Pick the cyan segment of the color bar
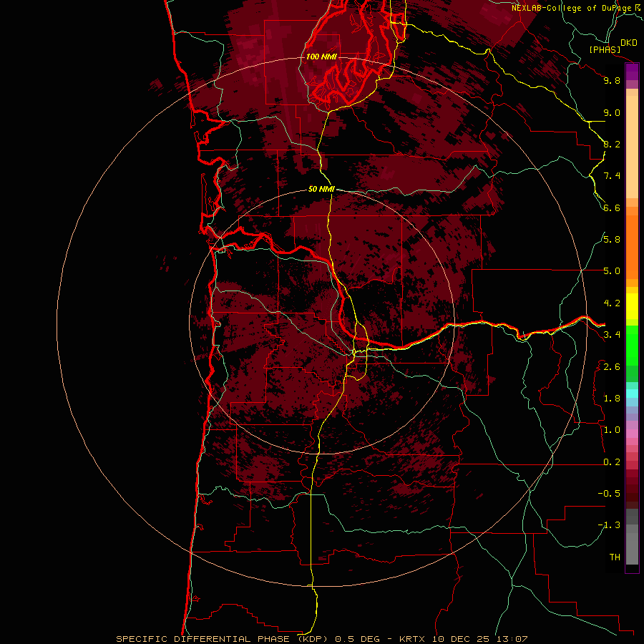 coord(632,394)
